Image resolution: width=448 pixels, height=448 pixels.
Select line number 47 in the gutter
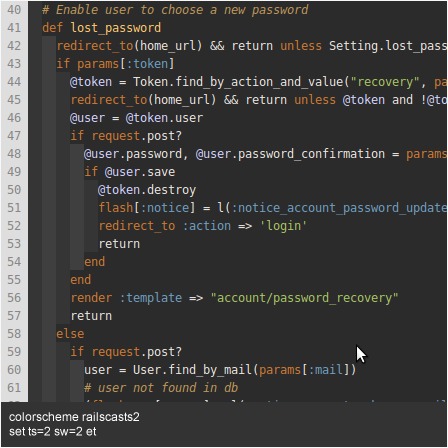point(14,136)
